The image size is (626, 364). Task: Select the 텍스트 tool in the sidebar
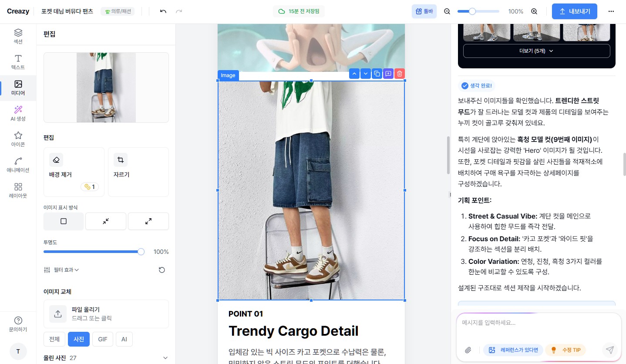(x=18, y=61)
